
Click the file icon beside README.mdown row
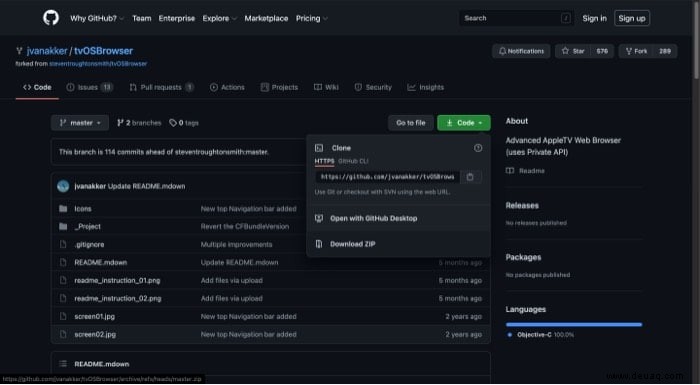pos(63,262)
